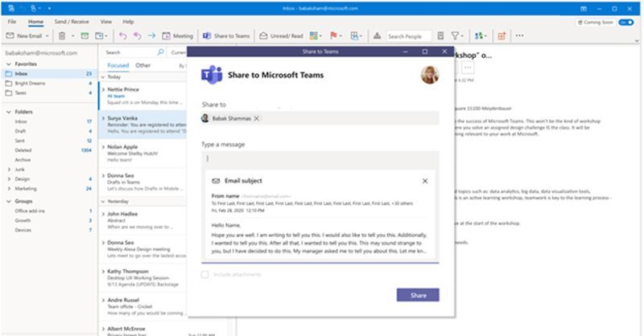The image size is (644, 336).
Task: Click the Reply arrow icon
Action: point(122,36)
